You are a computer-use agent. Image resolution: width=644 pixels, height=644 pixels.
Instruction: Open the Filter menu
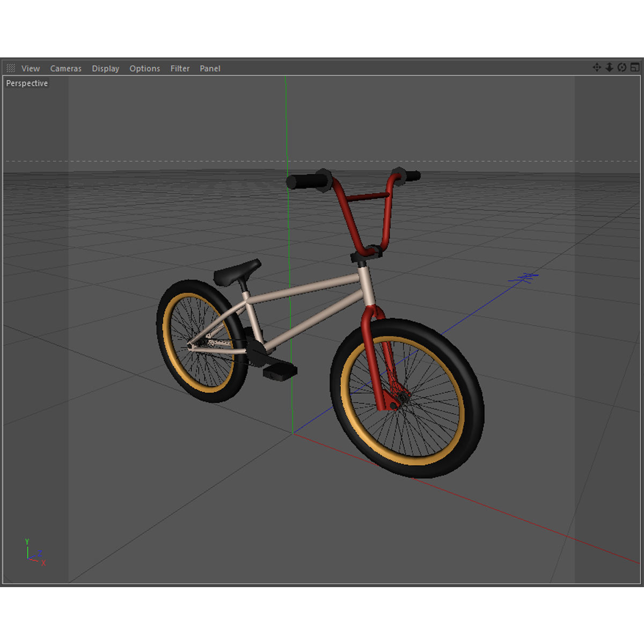pyautogui.click(x=180, y=68)
